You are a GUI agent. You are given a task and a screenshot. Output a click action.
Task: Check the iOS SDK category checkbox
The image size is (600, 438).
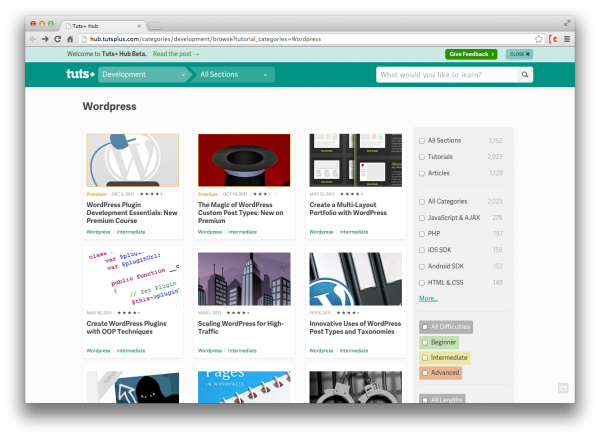coord(422,250)
